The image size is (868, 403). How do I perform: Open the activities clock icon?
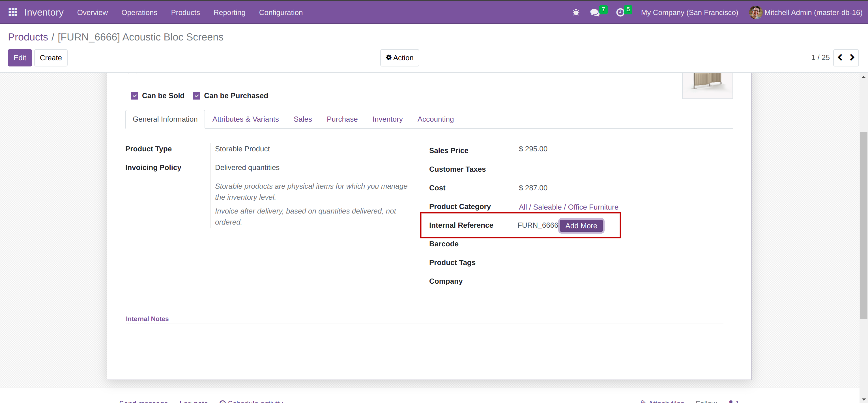620,12
